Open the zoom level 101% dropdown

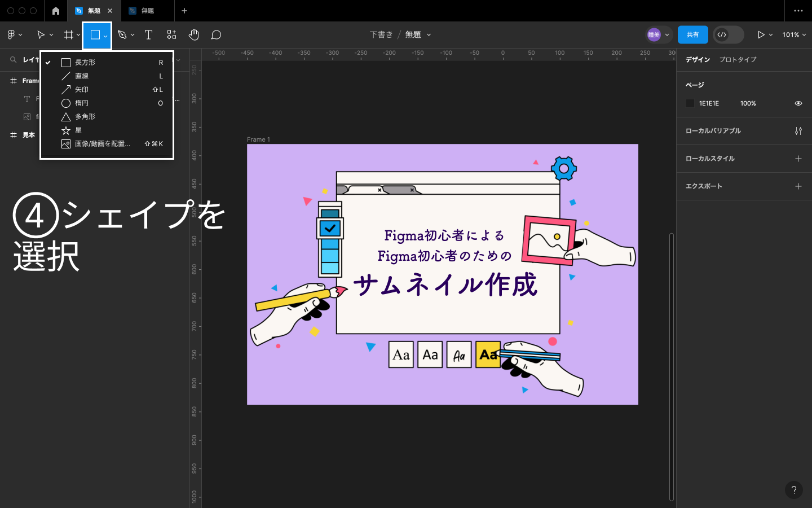pos(793,35)
